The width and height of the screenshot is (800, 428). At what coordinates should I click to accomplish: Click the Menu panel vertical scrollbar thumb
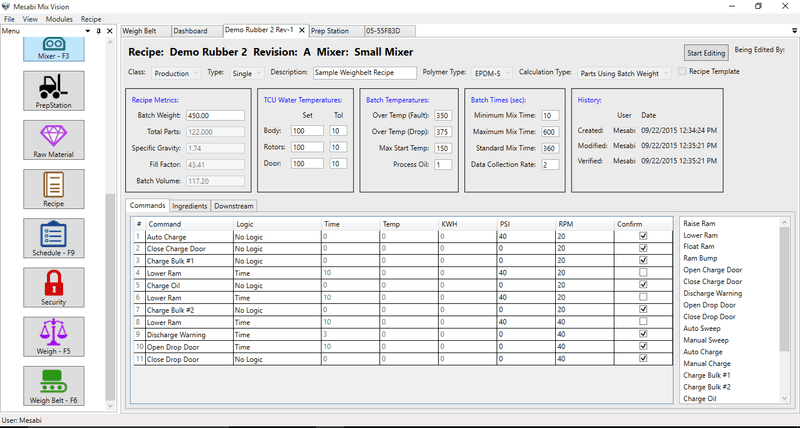pos(110,297)
